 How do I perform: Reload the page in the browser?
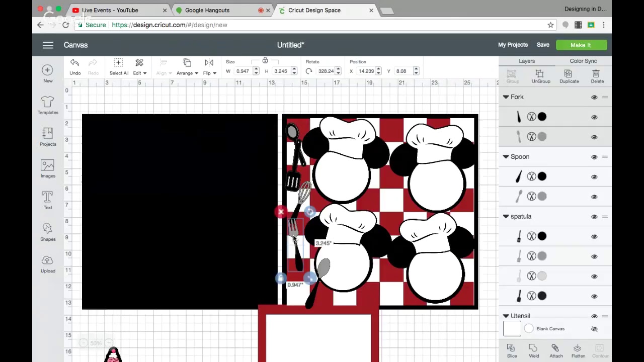[x=66, y=25]
